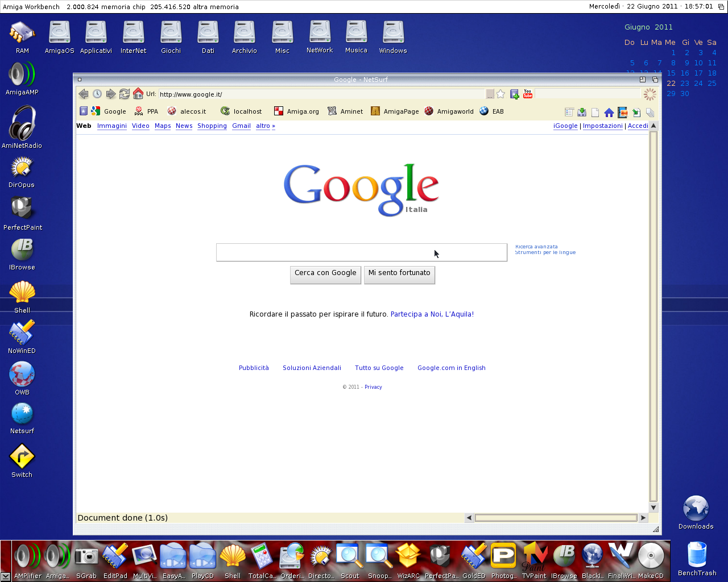
Task: Open the localhost bookmark
Action: point(241,111)
